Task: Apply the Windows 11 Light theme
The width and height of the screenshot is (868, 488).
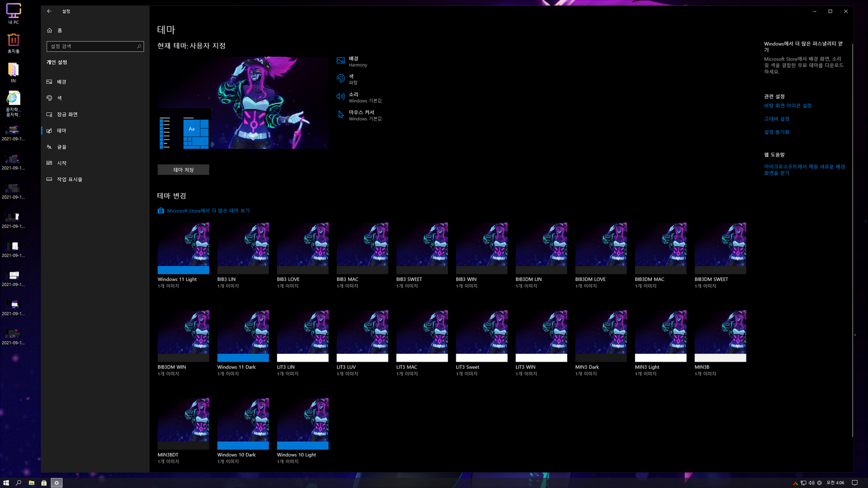Action: pyautogui.click(x=183, y=256)
